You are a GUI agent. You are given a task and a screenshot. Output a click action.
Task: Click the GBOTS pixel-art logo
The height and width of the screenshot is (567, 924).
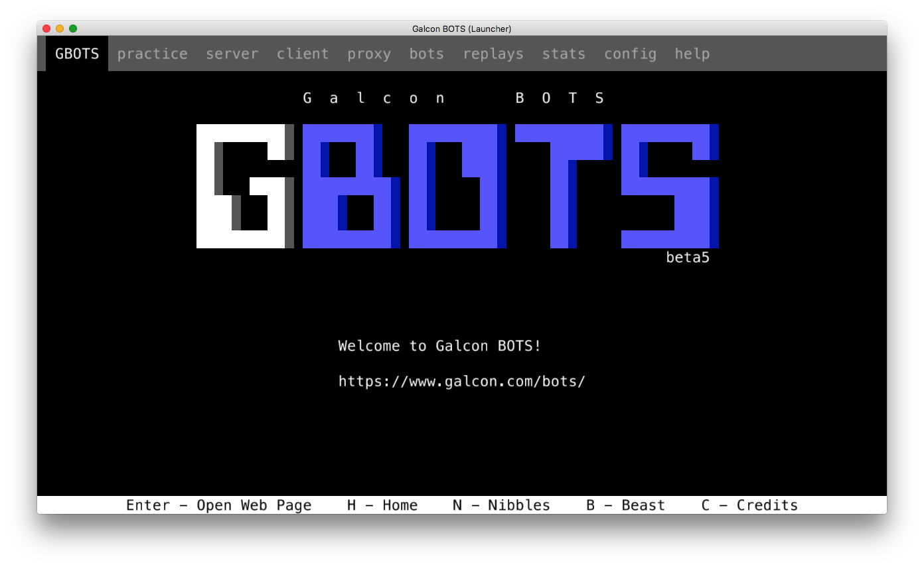click(458, 186)
